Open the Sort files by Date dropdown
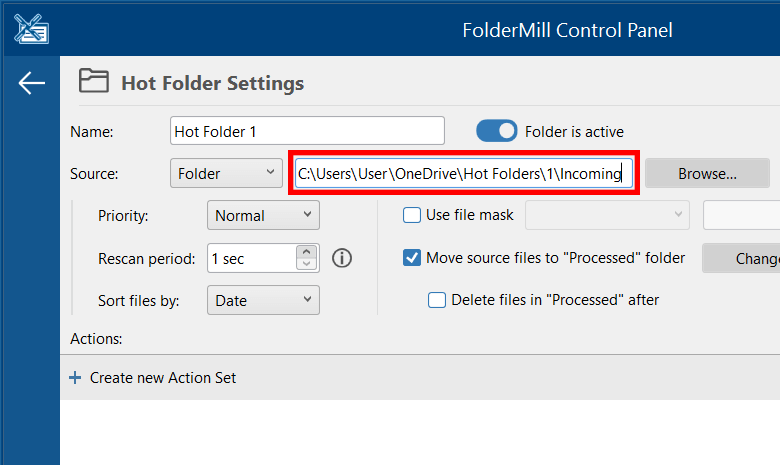The height and width of the screenshot is (465, 780). 263,300
